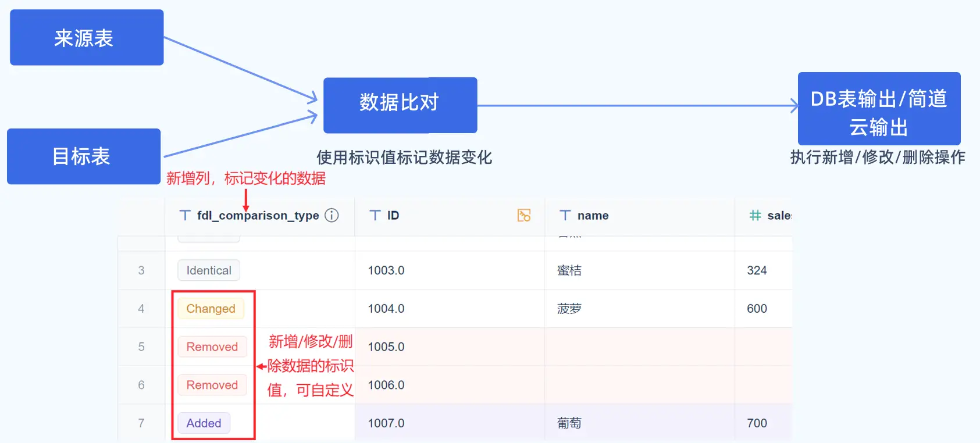
Task: Click the Added tag in row 7
Action: click(204, 423)
